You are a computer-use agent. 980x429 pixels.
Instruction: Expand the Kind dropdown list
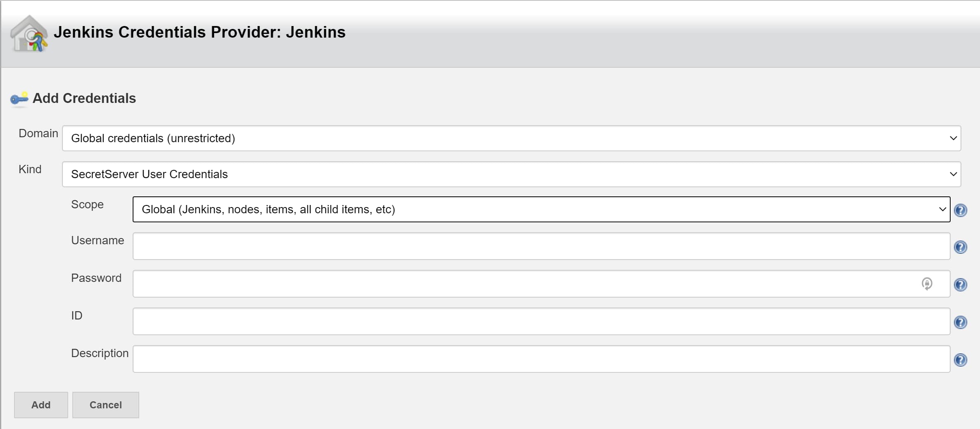[x=511, y=174]
